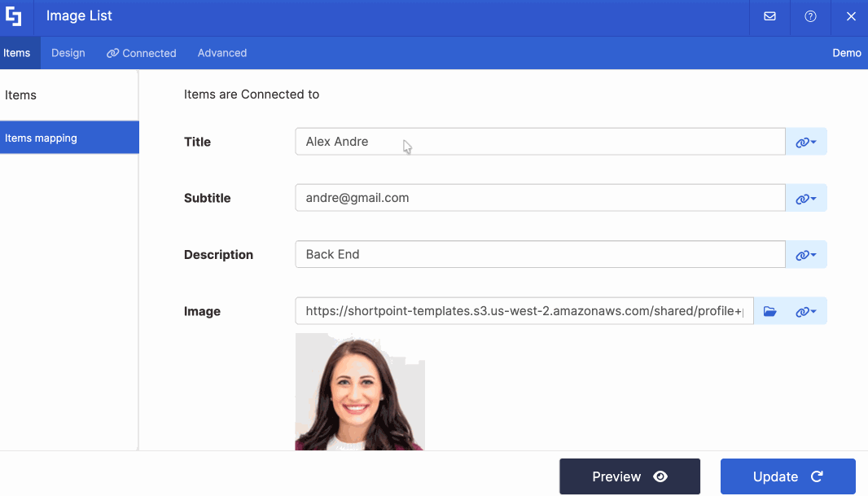
Task: Click the Image URL input field
Action: pyautogui.click(x=524, y=311)
